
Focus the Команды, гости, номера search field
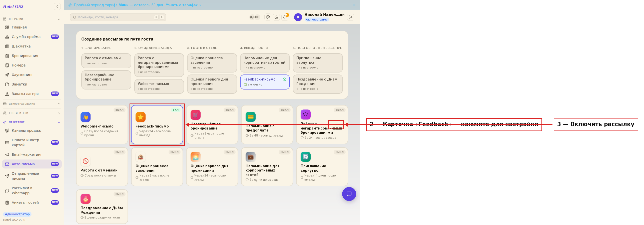pos(118,17)
